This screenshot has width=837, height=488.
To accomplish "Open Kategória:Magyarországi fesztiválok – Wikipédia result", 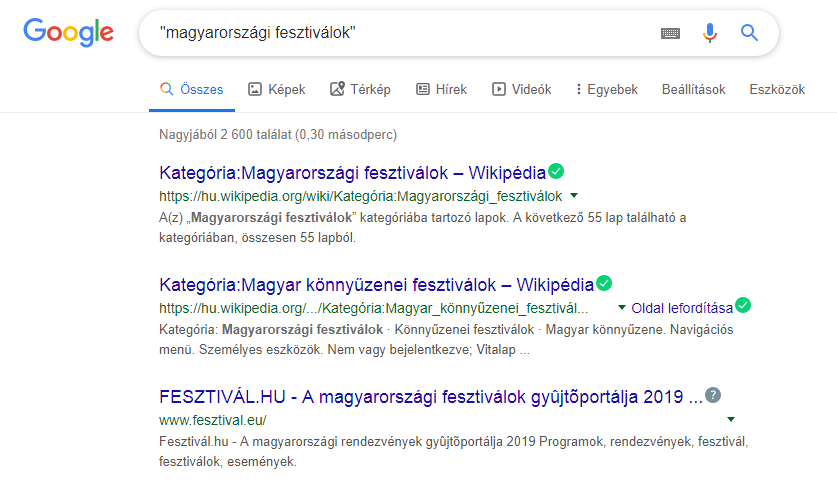I will [352, 173].
